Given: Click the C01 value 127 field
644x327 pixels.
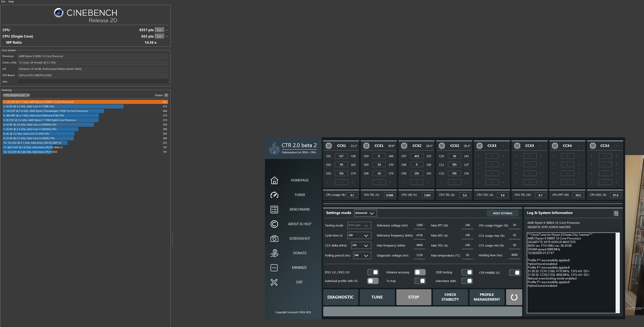Looking at the screenshot, I should point(341,156).
